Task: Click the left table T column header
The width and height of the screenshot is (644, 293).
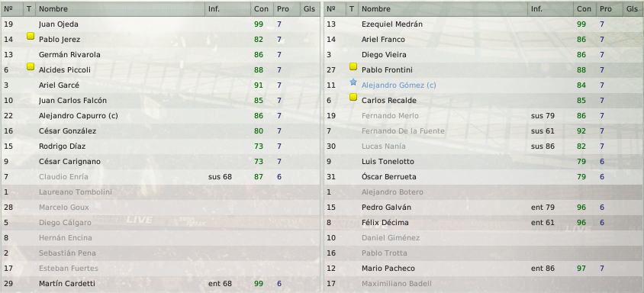Action: coord(29,8)
